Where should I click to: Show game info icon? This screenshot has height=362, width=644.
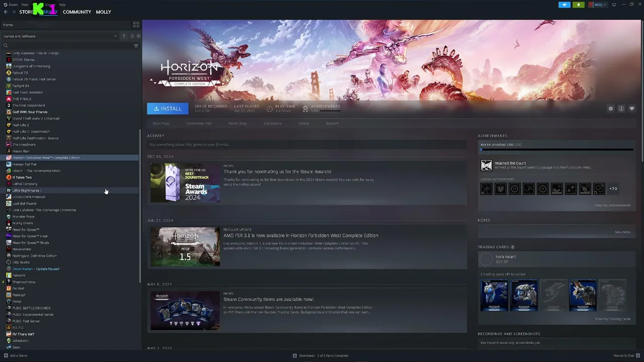click(621, 109)
